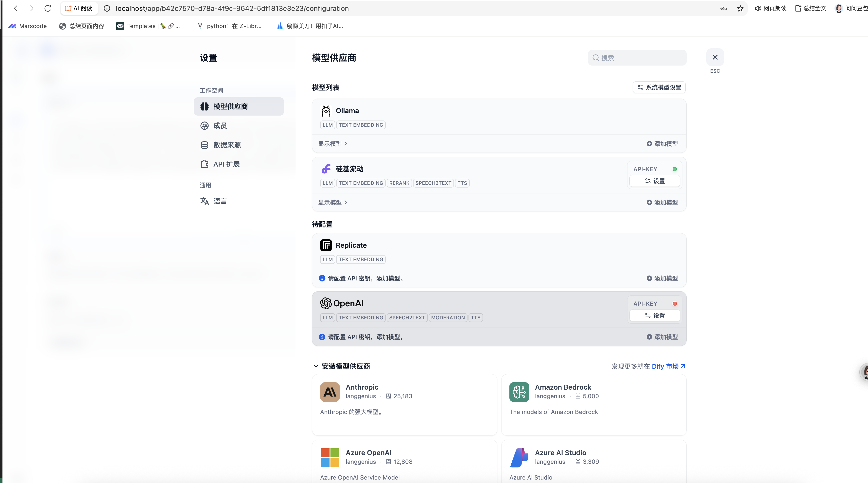
Task: Click the Replicate provider logo
Action: 326,245
